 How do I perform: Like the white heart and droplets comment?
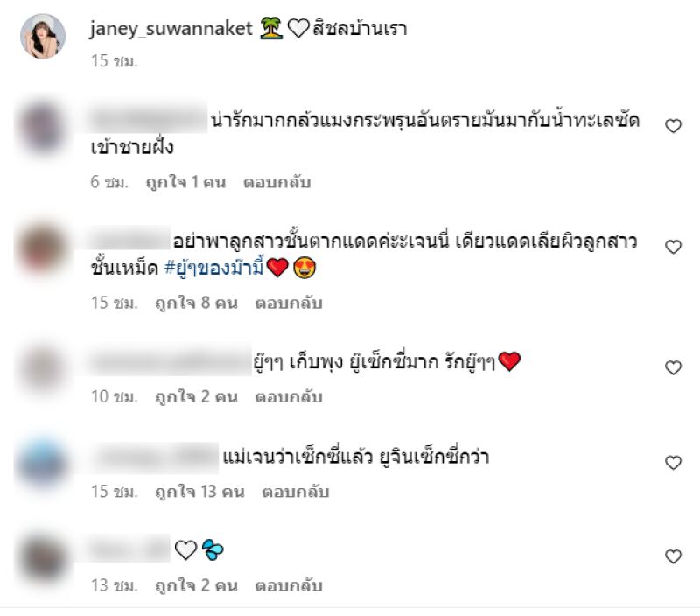click(x=673, y=556)
